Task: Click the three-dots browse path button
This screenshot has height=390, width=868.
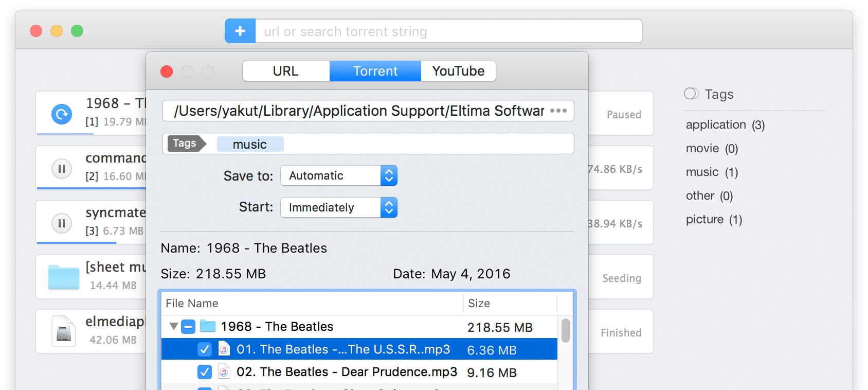Action: click(x=558, y=111)
